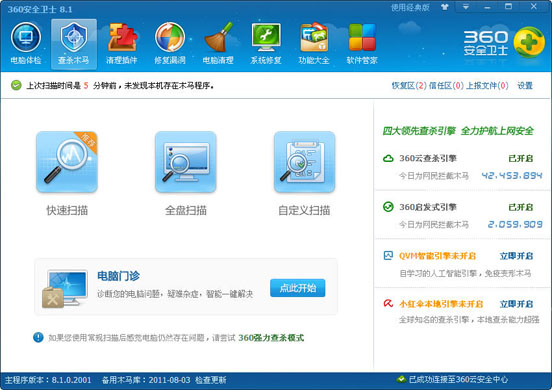The image size is (552, 390).
Task: Start 全盘扫描 full disk scan icon
Action: 186,162
